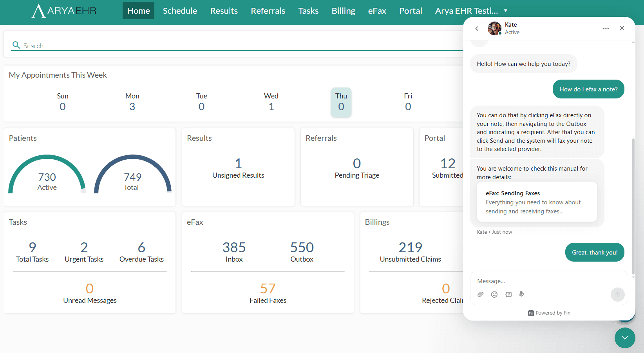Click the Billings card heading
Viewport: 644px width, 353px height.
pyautogui.click(x=377, y=222)
